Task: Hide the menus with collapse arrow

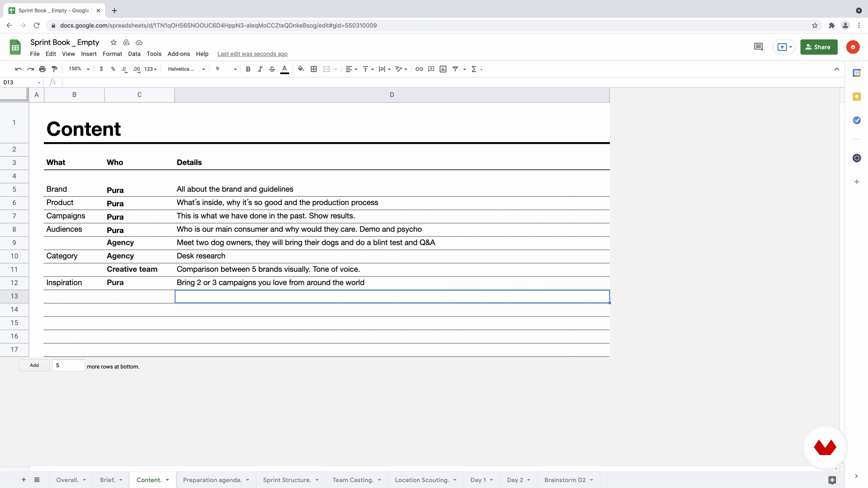Action: coord(837,69)
